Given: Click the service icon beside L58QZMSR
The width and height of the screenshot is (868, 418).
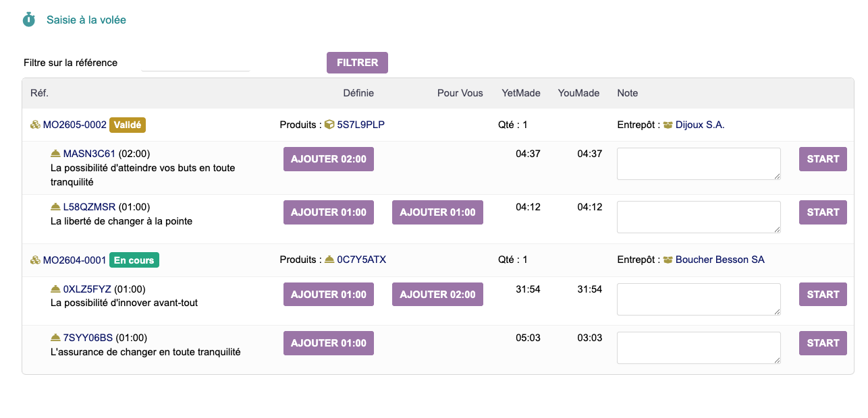Looking at the screenshot, I should (55, 207).
